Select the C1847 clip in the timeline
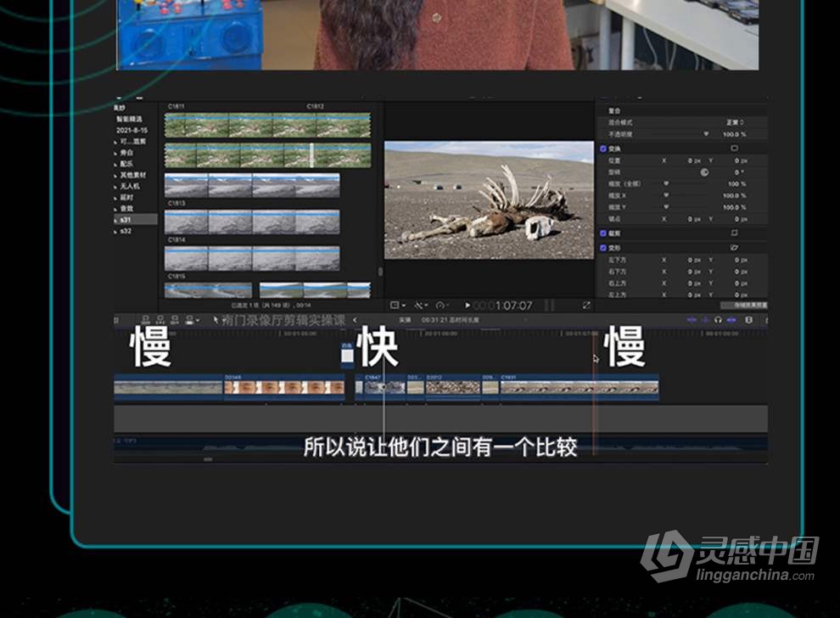This screenshot has width=840, height=618. point(384,387)
